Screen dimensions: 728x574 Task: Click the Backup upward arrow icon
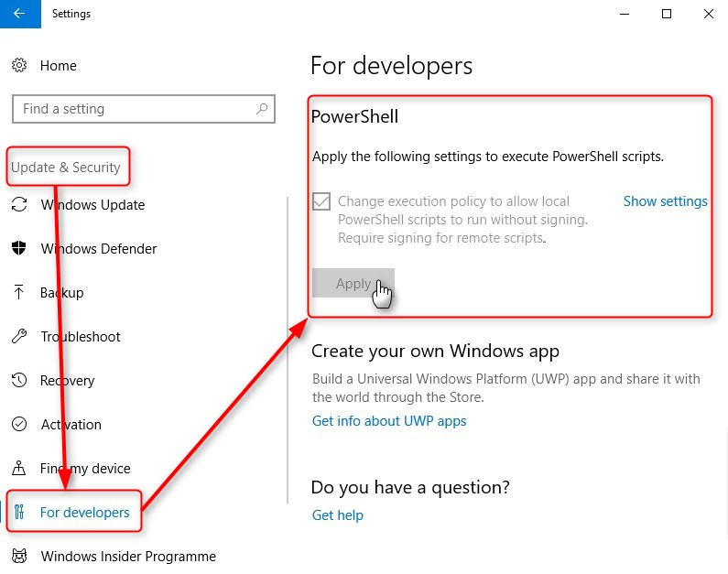click(x=18, y=292)
